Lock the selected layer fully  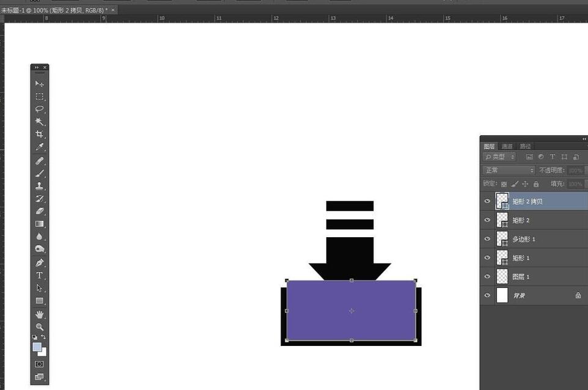(x=535, y=184)
